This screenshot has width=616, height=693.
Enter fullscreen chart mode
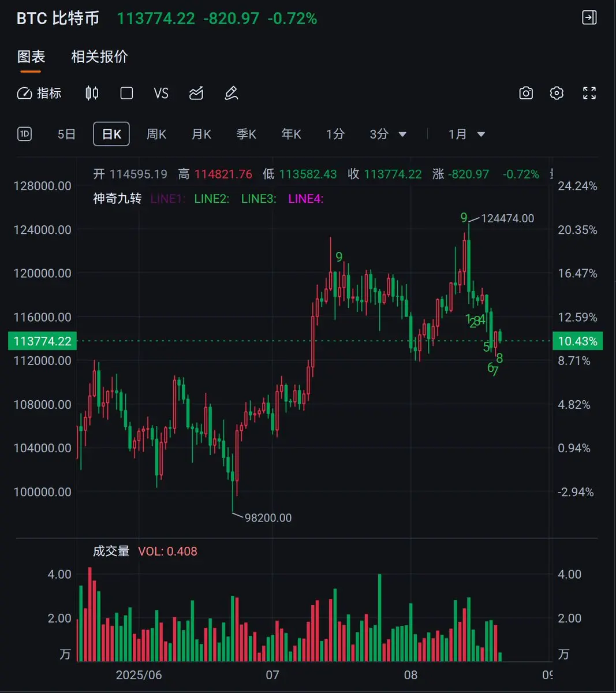click(x=589, y=93)
